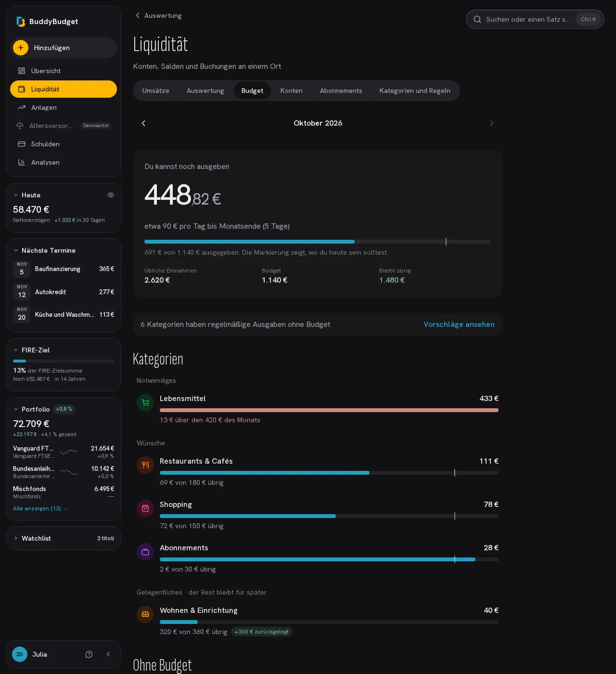Open the Abonnements tab
616x674 pixels.
click(341, 91)
